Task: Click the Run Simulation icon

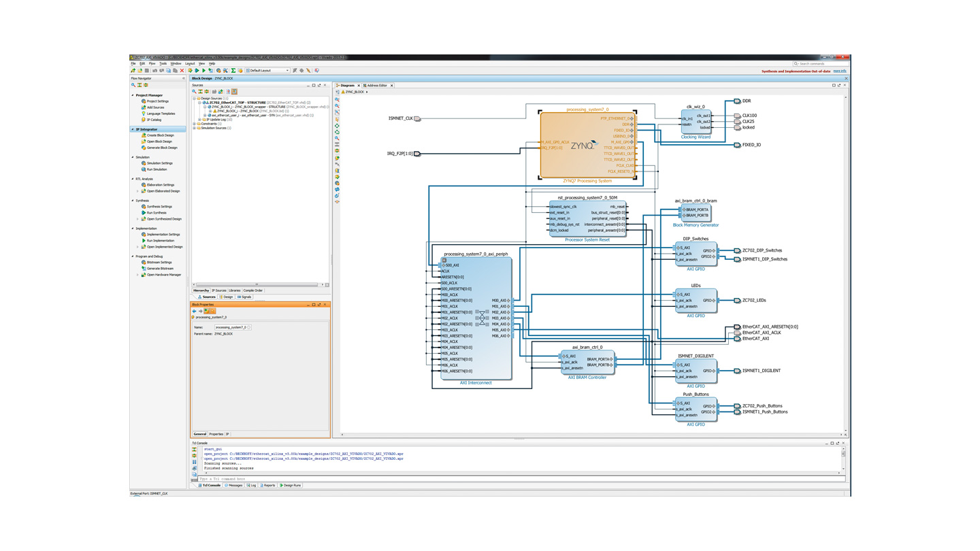Action: tap(144, 169)
